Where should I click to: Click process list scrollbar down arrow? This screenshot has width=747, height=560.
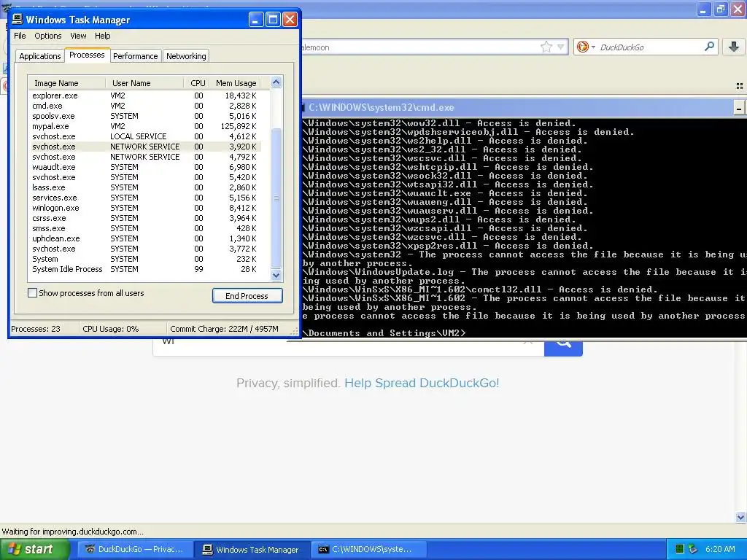(x=276, y=275)
